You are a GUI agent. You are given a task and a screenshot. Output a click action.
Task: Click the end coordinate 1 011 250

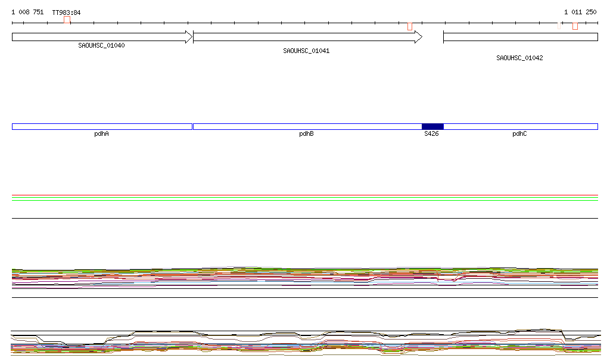pos(580,12)
